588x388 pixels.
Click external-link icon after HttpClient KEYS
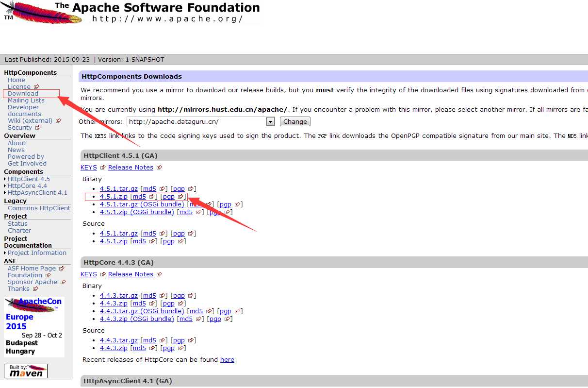pos(103,168)
